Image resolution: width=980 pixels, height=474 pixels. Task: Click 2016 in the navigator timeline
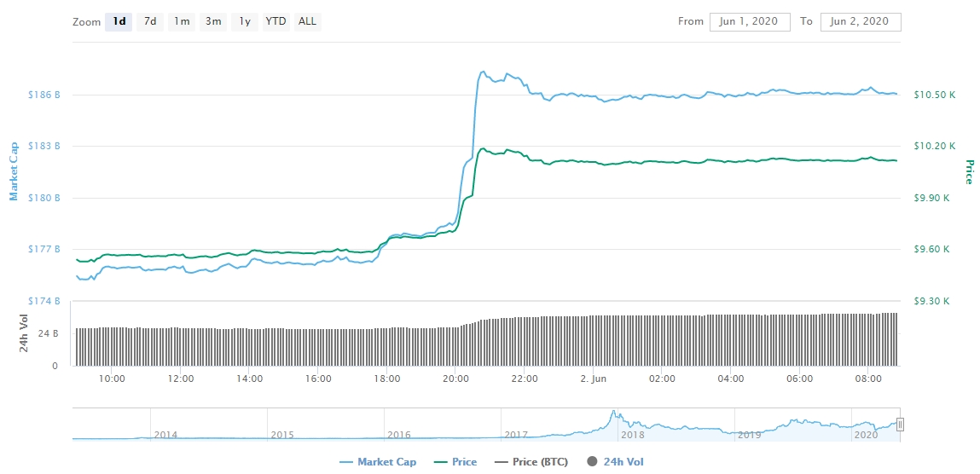pos(399,435)
